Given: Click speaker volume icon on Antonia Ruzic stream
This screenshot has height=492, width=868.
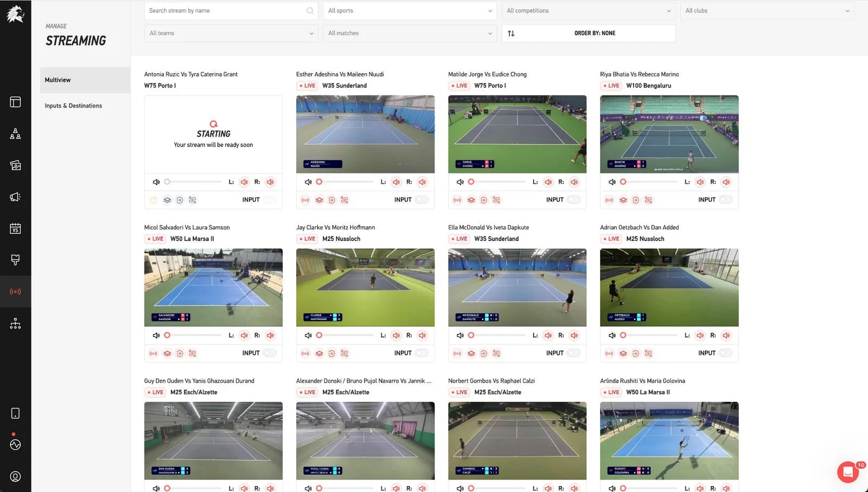Looking at the screenshot, I should pyautogui.click(x=156, y=182).
